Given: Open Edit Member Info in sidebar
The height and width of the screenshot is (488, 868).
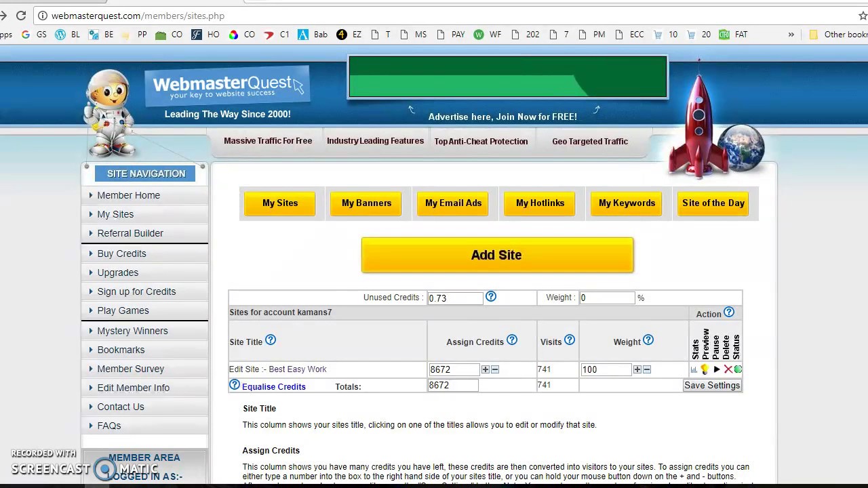Looking at the screenshot, I should [x=133, y=388].
